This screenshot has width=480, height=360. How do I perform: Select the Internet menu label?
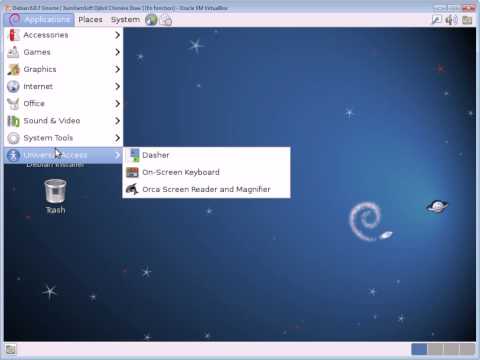[38, 86]
